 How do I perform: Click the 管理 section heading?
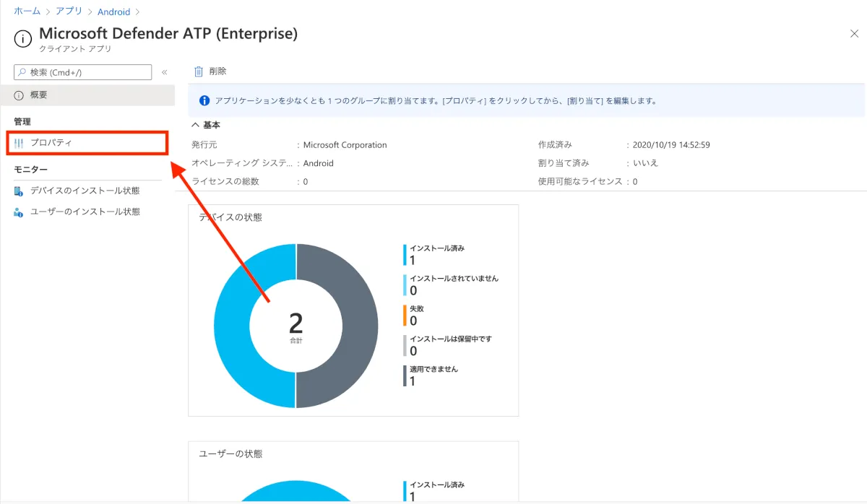point(22,121)
